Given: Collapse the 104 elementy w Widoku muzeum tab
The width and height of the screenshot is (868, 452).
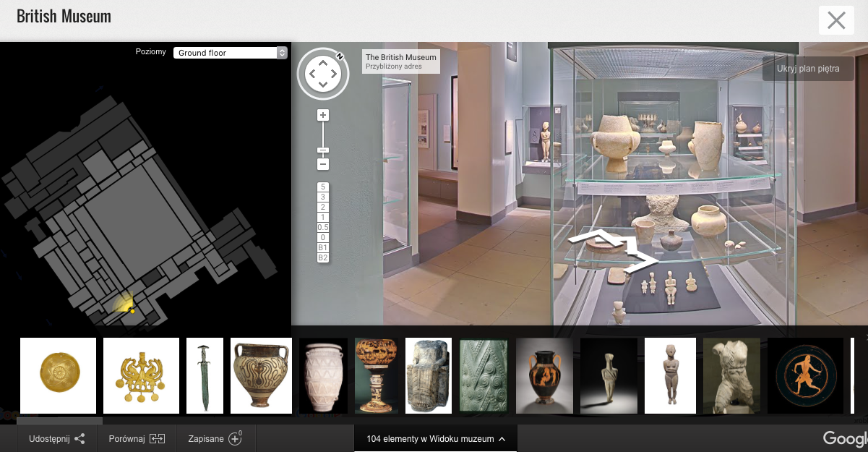Looking at the screenshot, I should (x=436, y=438).
